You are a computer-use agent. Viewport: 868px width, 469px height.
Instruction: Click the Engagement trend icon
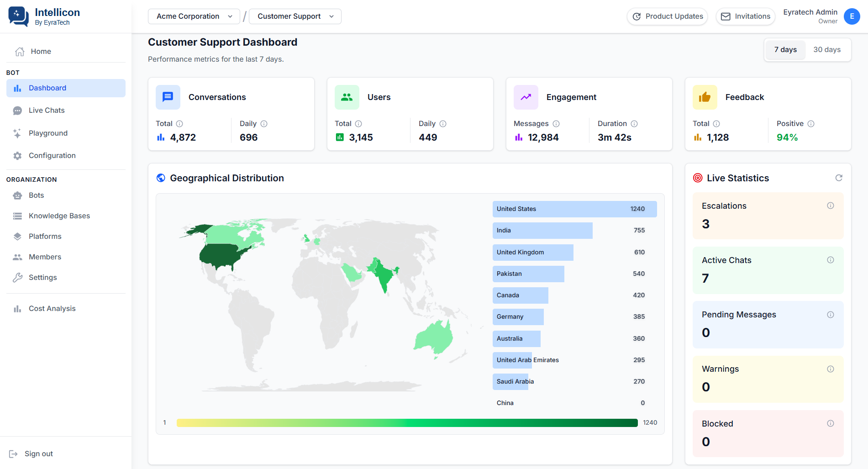(526, 97)
